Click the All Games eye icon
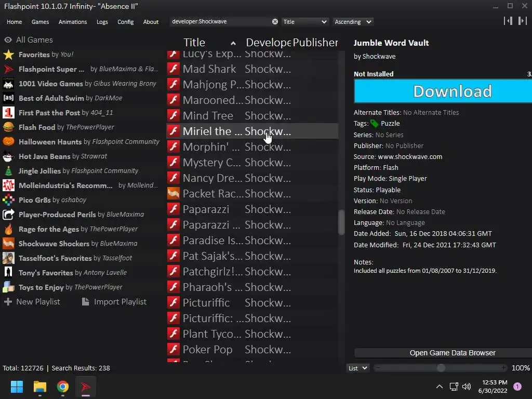 coord(8,40)
